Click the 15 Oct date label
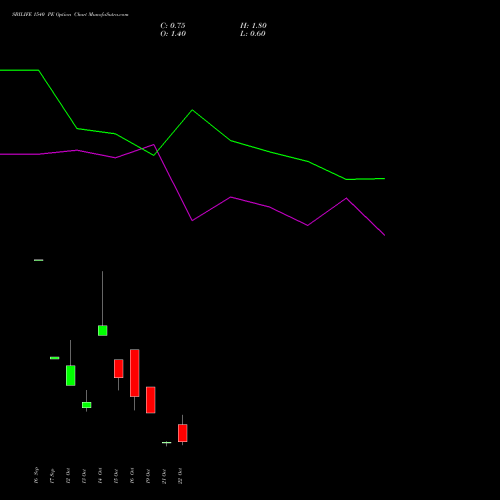The image size is (500, 500). tap(116, 476)
